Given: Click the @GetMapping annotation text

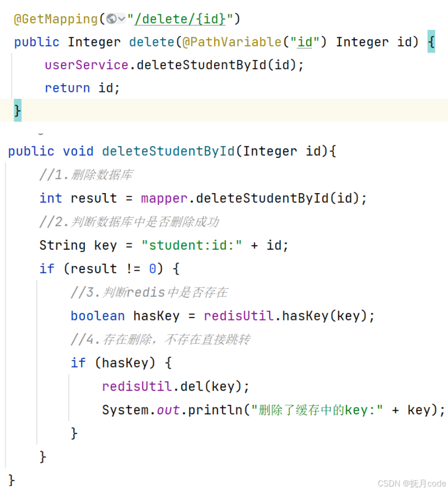Looking at the screenshot, I should coord(56,19).
